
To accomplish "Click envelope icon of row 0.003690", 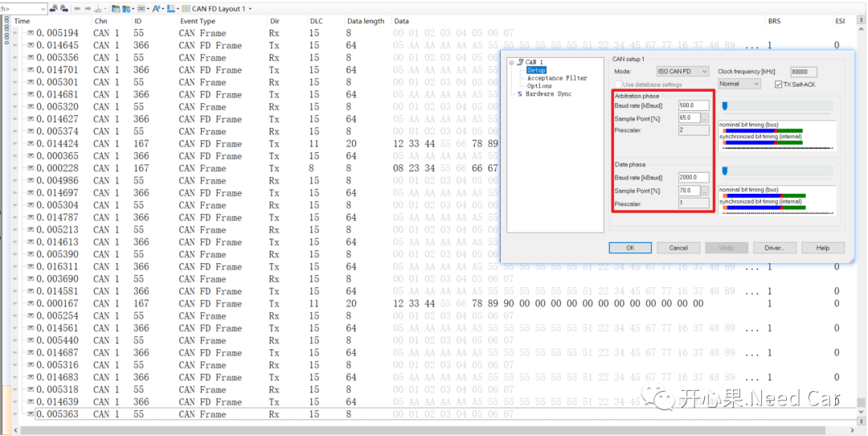I will (x=31, y=278).
